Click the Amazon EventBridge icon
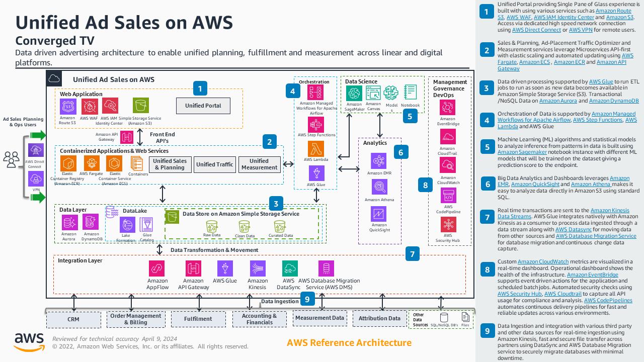This screenshot has height=362, width=644. pos(448,107)
